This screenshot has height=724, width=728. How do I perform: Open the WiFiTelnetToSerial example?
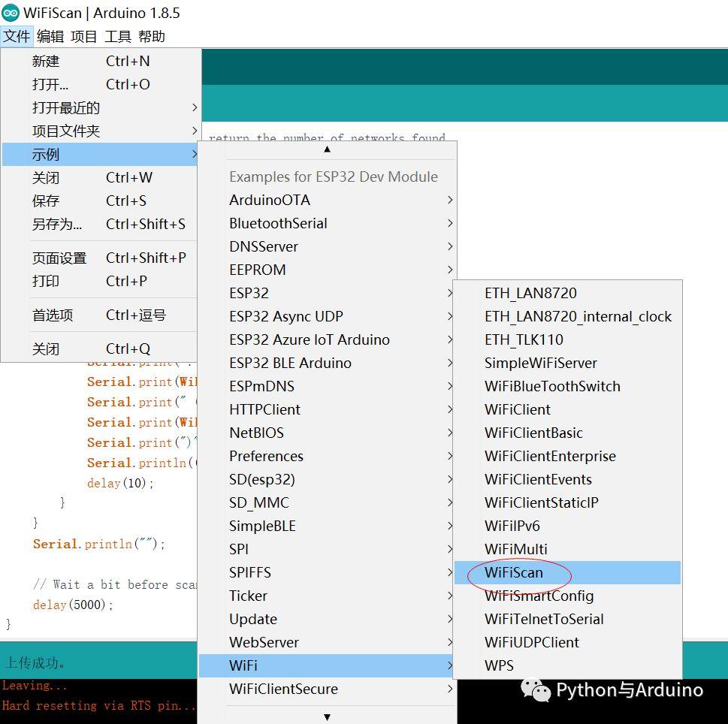(x=567, y=619)
